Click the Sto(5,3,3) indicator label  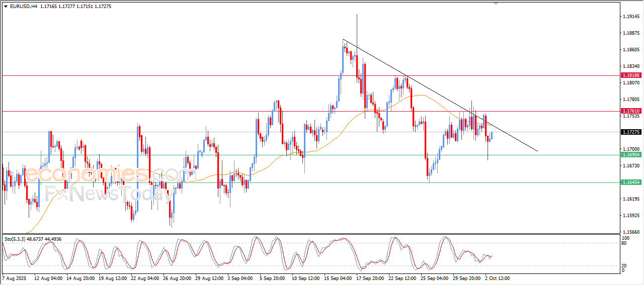tap(15, 239)
